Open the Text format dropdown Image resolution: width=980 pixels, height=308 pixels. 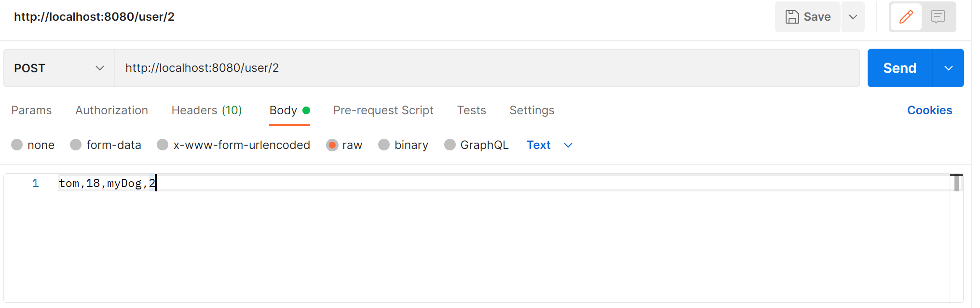tap(549, 145)
